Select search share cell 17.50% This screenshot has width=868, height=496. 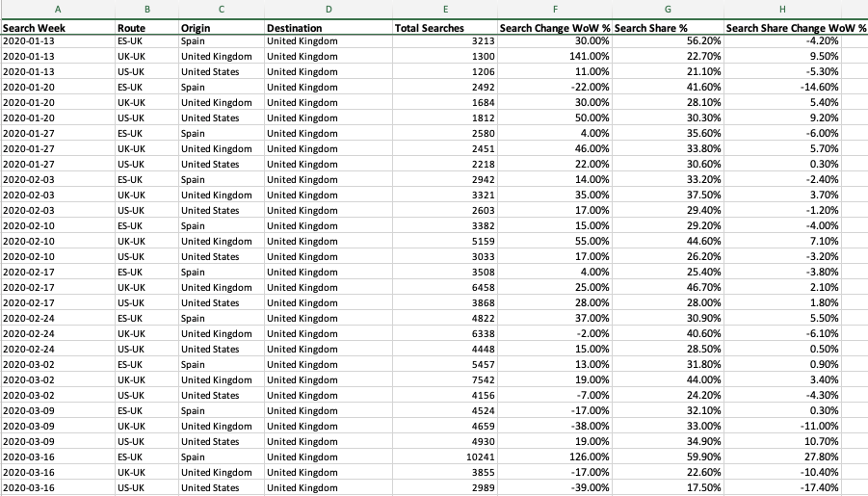coord(668,487)
